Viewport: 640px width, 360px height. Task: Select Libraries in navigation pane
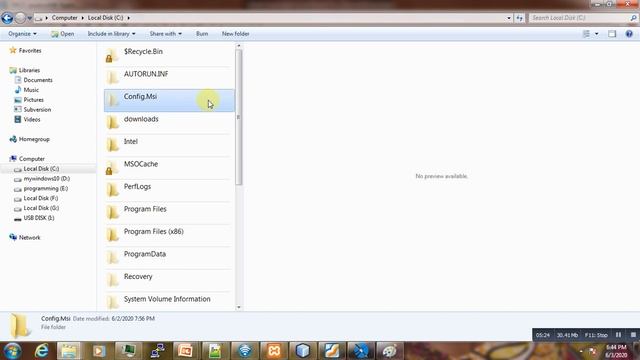click(x=25, y=70)
